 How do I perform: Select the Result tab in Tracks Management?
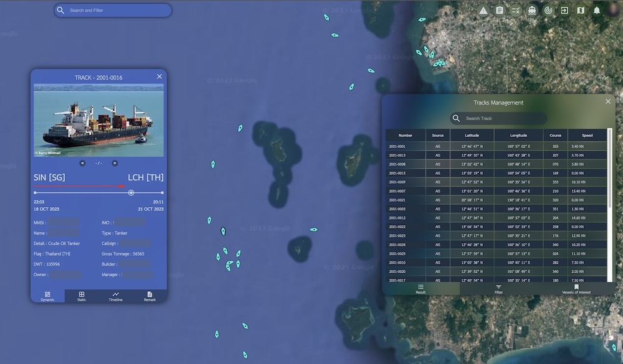[x=420, y=289]
